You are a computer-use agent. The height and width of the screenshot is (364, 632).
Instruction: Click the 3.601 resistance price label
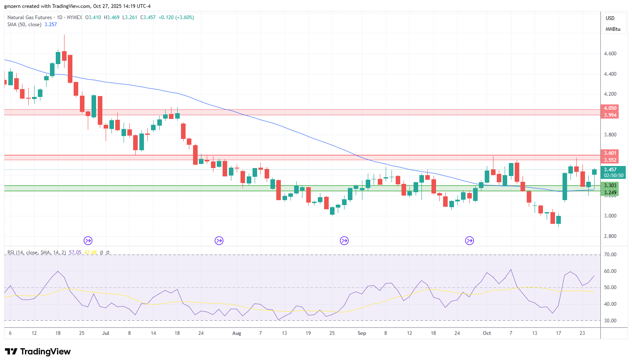pos(610,153)
